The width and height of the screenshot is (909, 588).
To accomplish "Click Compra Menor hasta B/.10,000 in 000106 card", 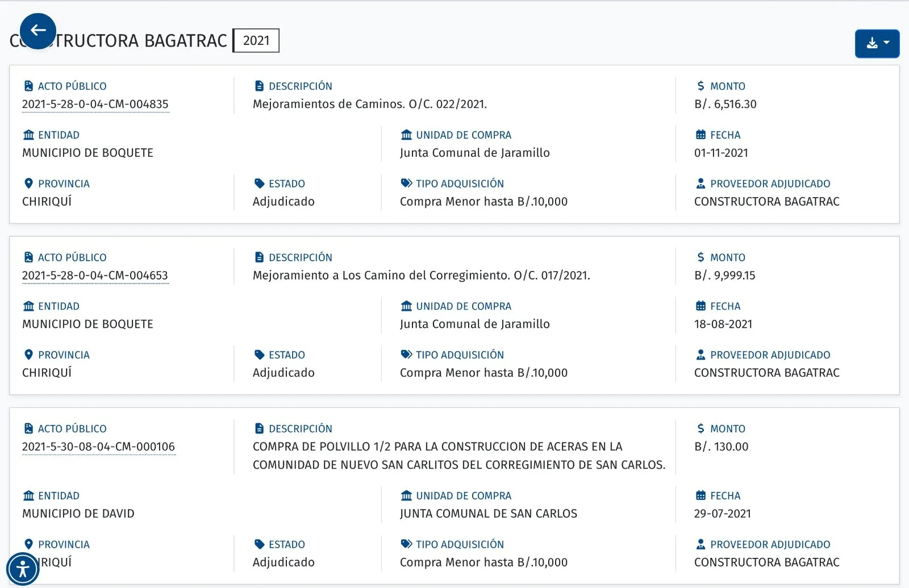I will (x=483, y=562).
